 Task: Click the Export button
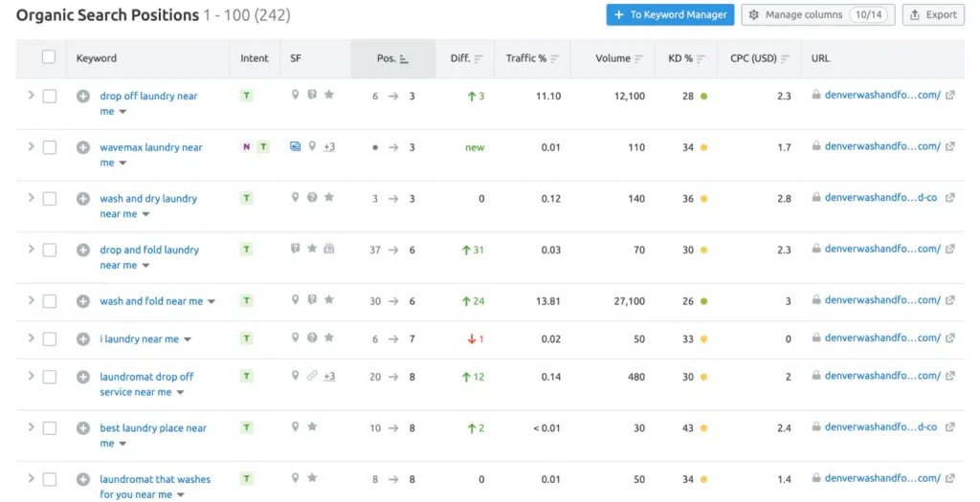click(x=932, y=14)
